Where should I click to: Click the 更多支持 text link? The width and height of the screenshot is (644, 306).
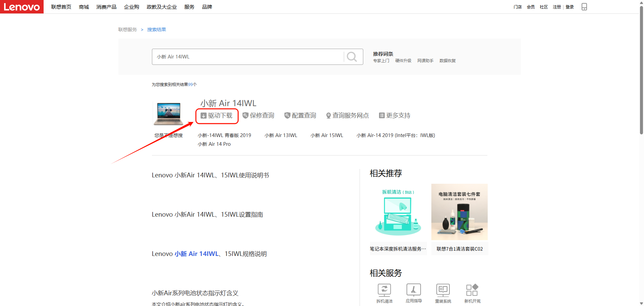click(398, 116)
